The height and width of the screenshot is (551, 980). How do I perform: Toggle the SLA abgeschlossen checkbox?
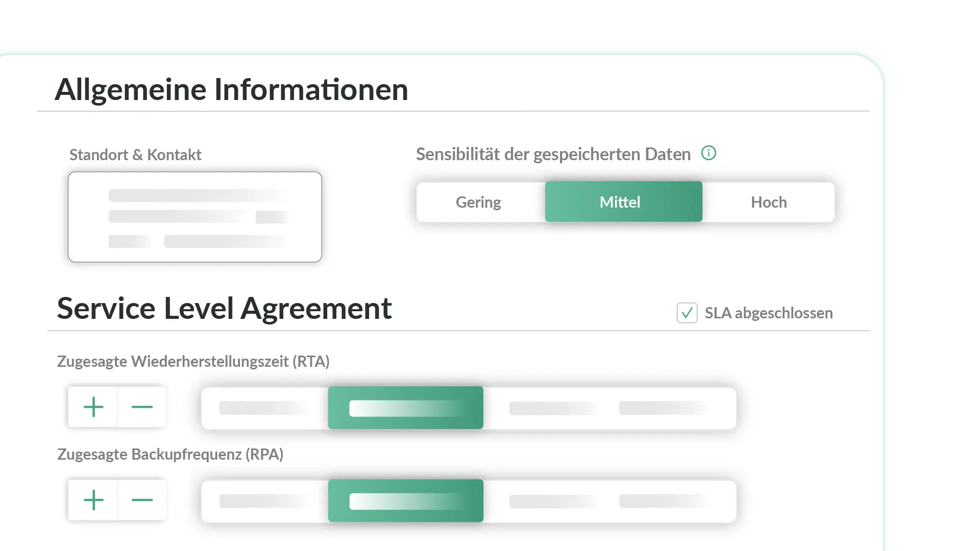tap(687, 313)
